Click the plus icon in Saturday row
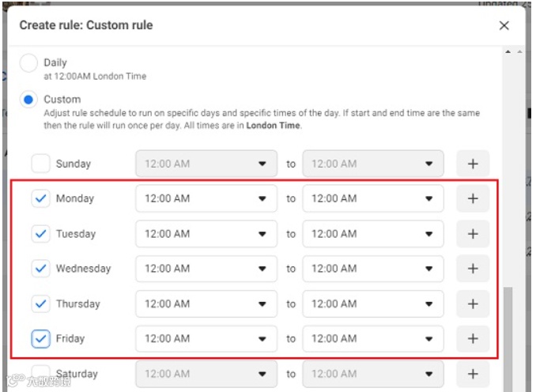The height and width of the screenshot is (392, 536). point(473,374)
